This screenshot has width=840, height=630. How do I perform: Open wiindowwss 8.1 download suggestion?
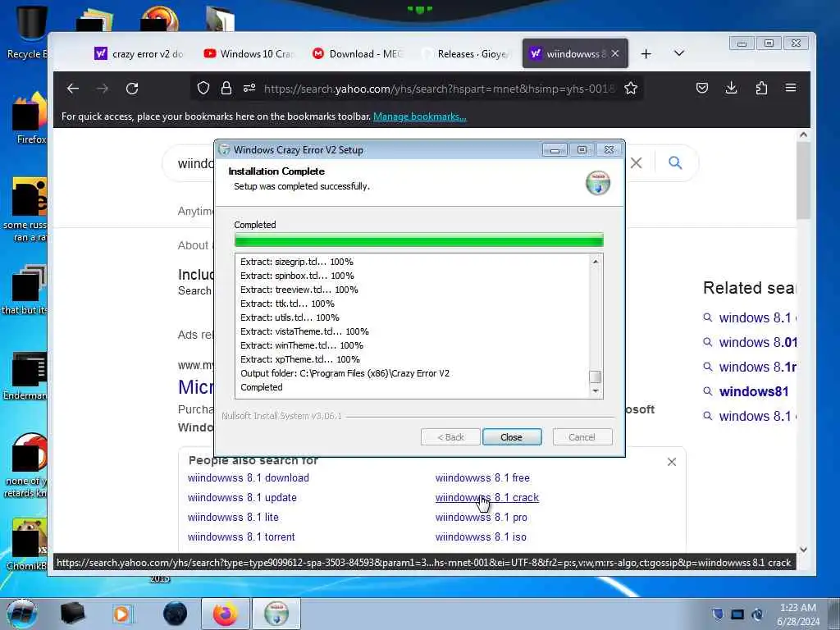(x=248, y=477)
